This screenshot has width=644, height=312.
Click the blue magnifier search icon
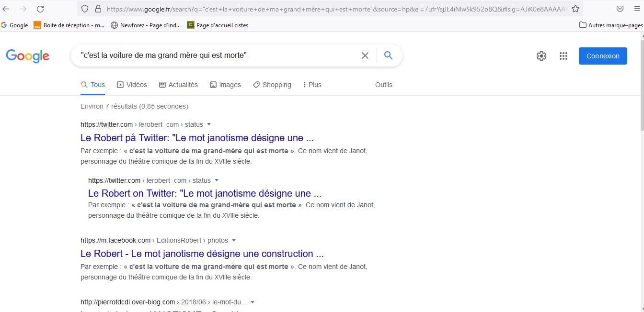point(388,56)
